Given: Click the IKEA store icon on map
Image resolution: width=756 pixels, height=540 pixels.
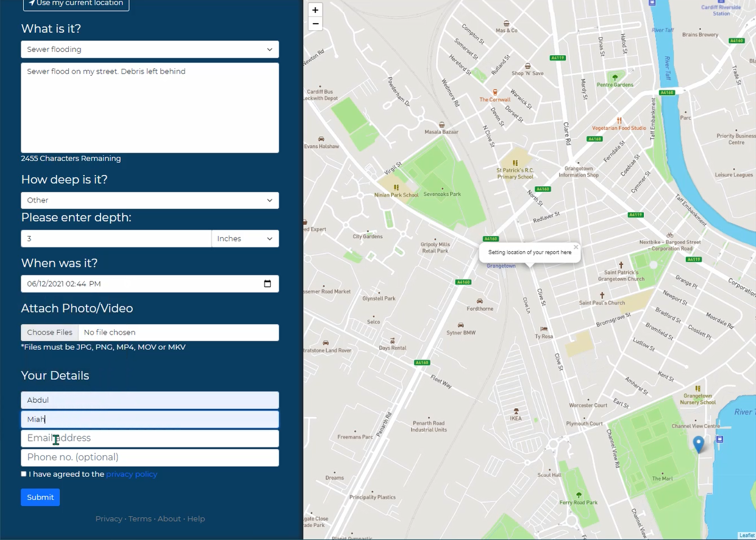Looking at the screenshot, I should point(516,411).
